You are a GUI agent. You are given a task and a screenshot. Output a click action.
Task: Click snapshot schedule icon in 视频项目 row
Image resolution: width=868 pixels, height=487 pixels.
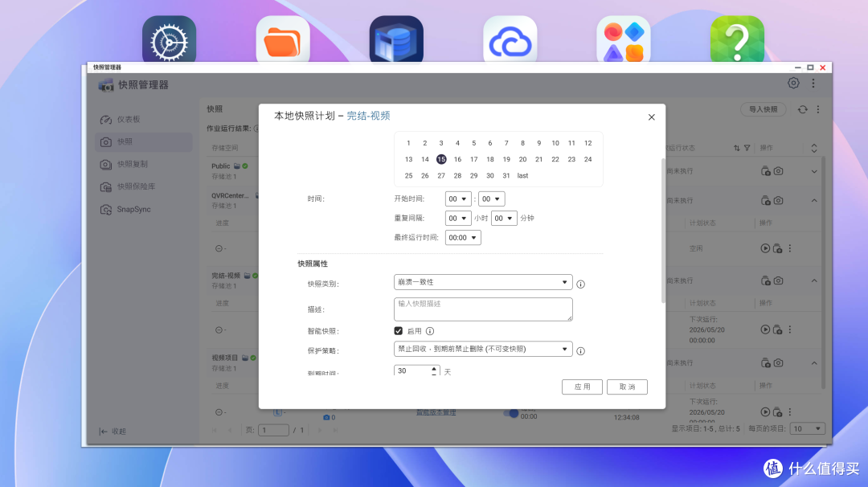tap(766, 363)
